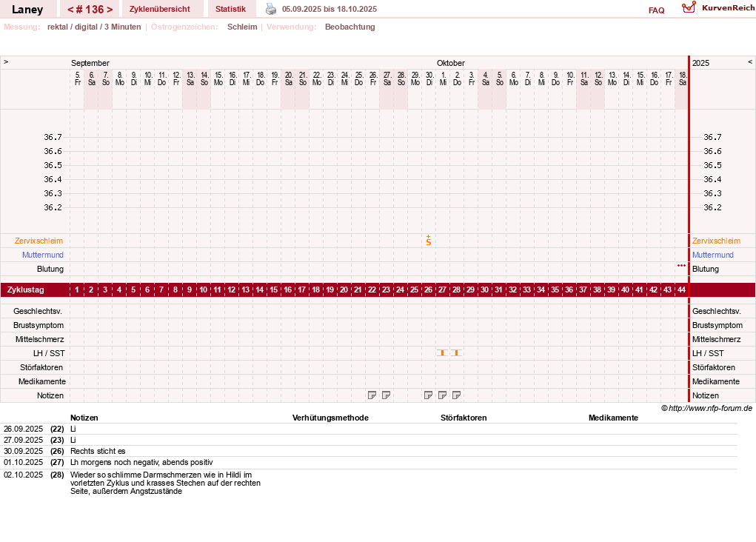
Task: Go to next cycle with > arrow
Action: coord(110,9)
